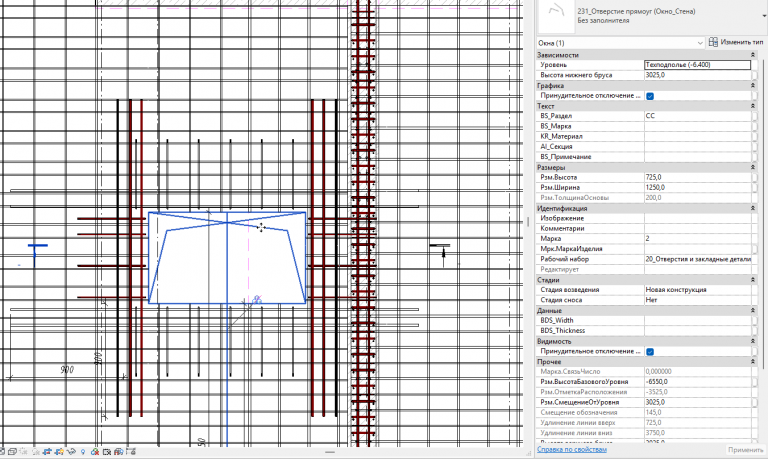Open Visual Style cube icon in view bar
768x459 pixels.
point(12,451)
